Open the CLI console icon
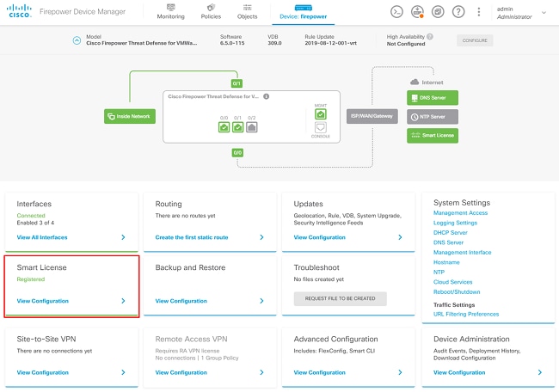Screen dimensions: 559x392 (396, 12)
